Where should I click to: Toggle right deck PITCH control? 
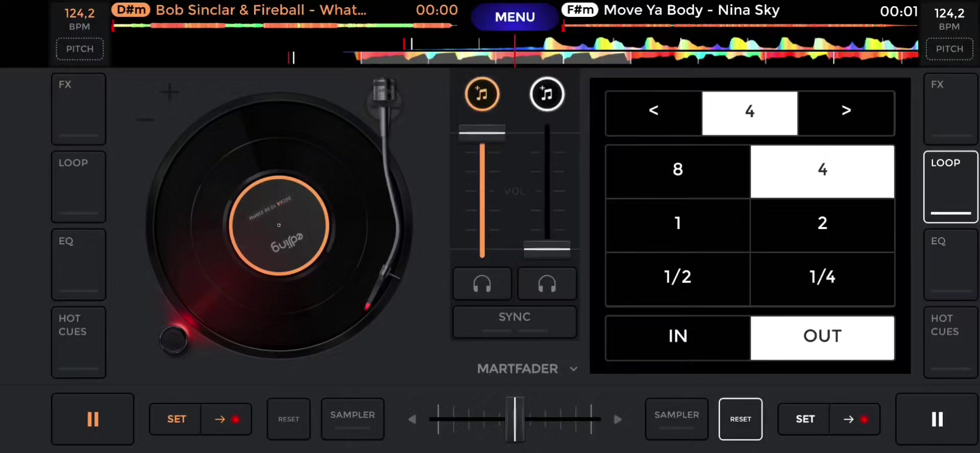[x=949, y=49]
